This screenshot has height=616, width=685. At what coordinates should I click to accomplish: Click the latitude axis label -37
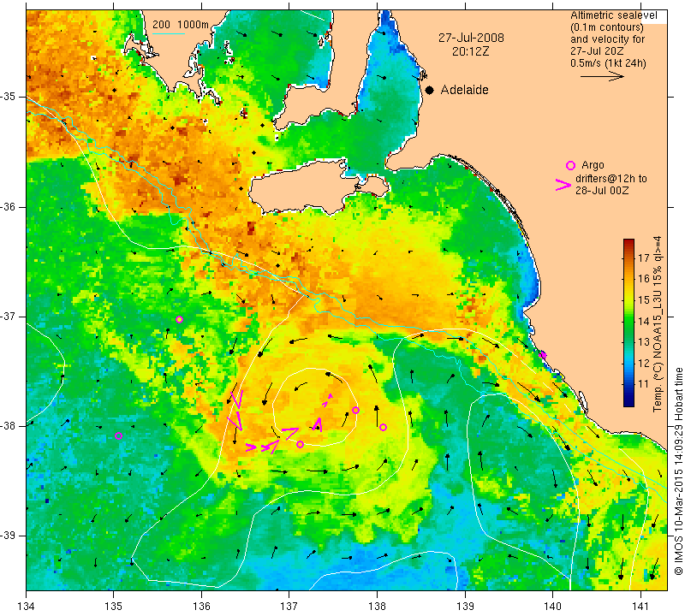click(9, 316)
